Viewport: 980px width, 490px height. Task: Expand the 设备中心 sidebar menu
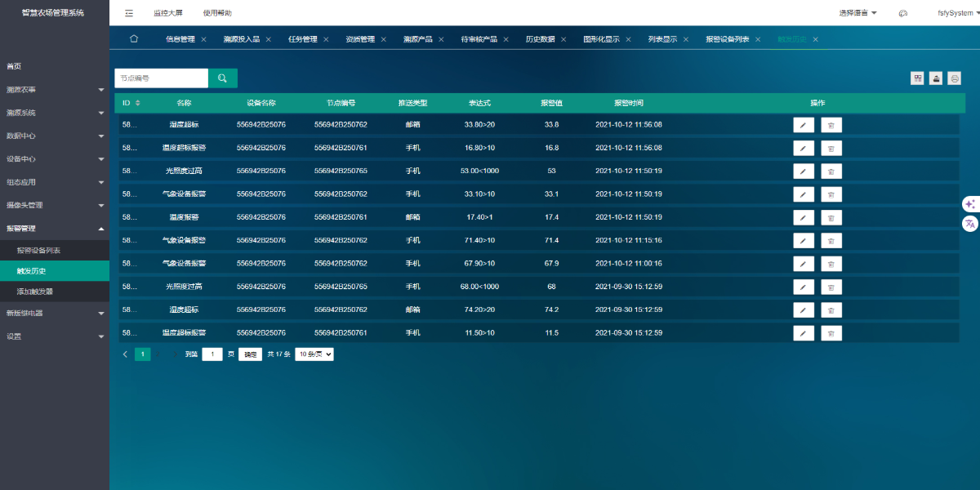(x=55, y=159)
